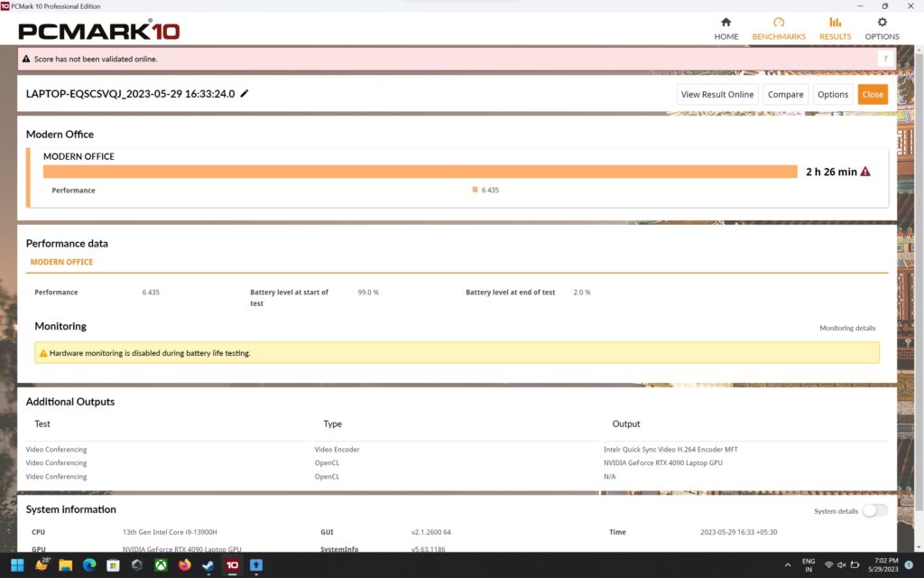Click the orange Modern Office battery life bar
This screenshot has height=578, width=924.
coord(420,172)
